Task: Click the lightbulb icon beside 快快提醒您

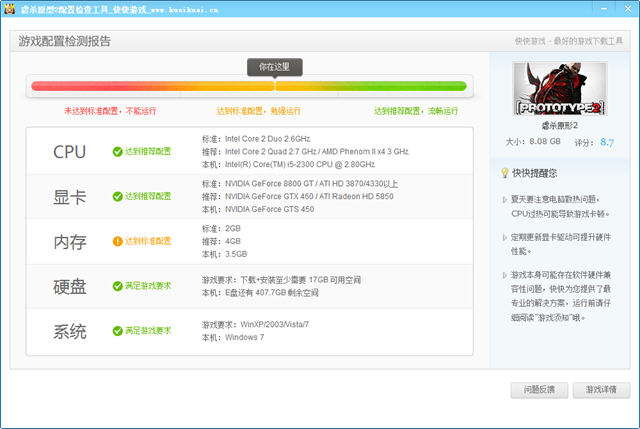Action: pyautogui.click(x=505, y=173)
